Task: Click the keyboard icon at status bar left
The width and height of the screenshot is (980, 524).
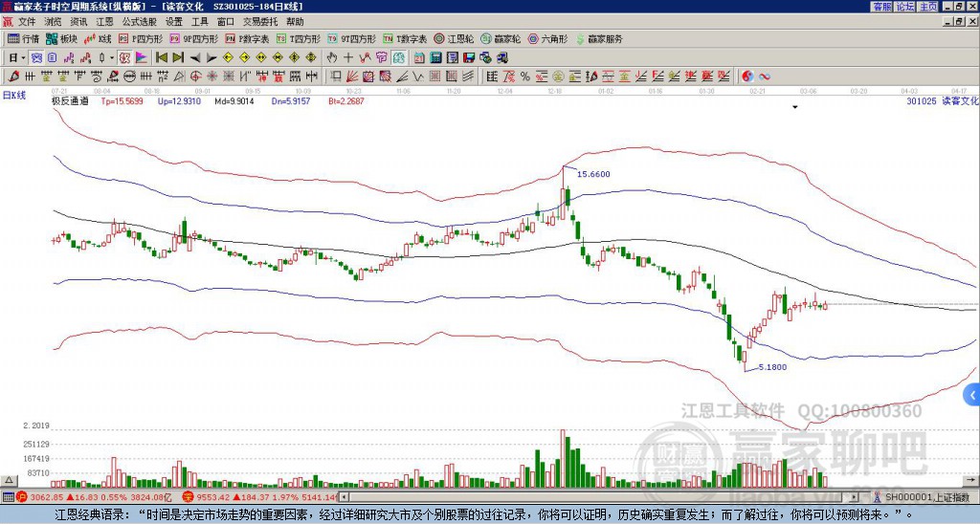Action: (x=8, y=497)
